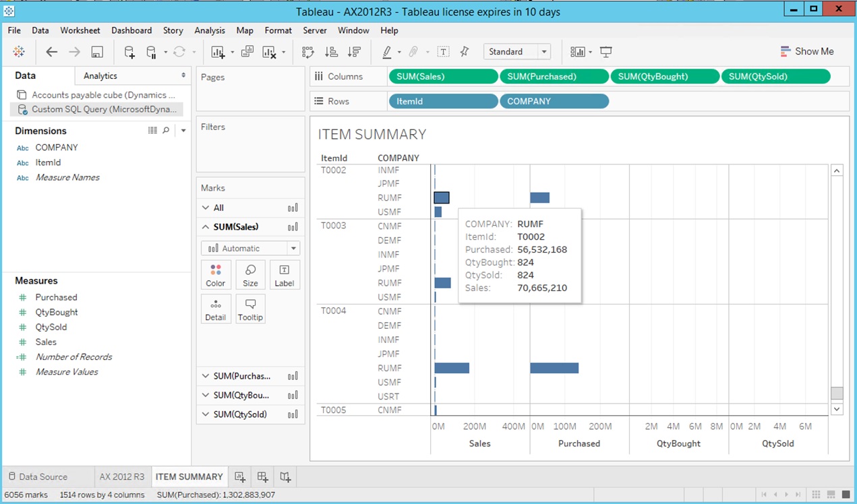
Task: Click New Dashboard tab icon at bottom
Action: coord(263,477)
